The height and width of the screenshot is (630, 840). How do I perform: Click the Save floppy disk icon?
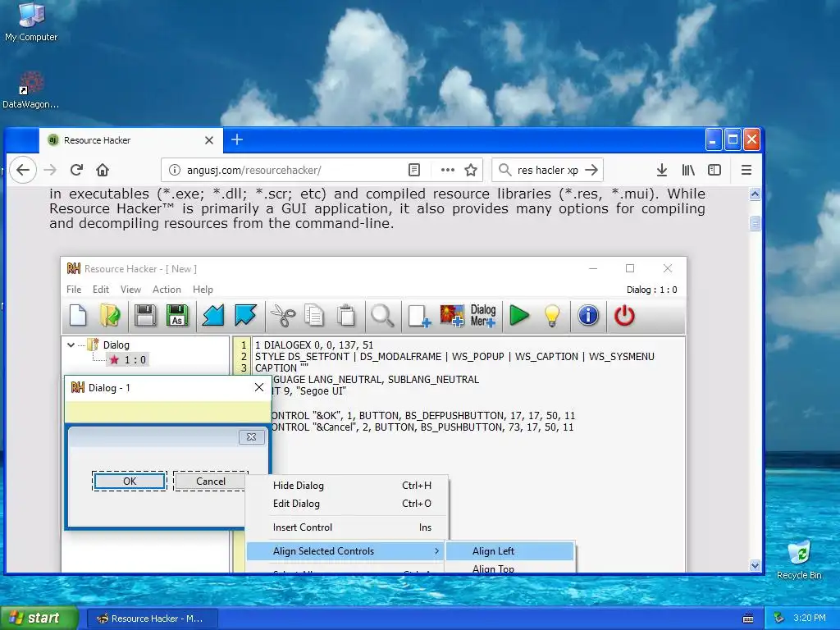coord(145,316)
